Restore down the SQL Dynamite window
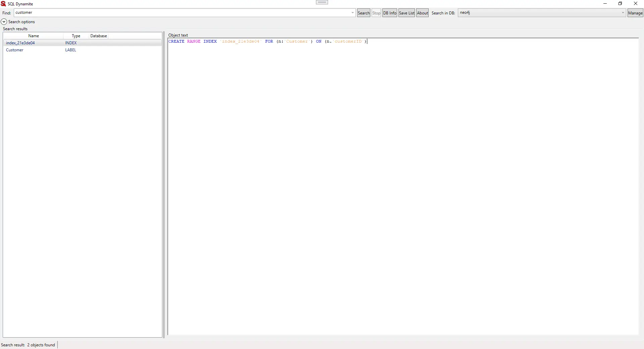This screenshot has height=349, width=644. tap(620, 4)
